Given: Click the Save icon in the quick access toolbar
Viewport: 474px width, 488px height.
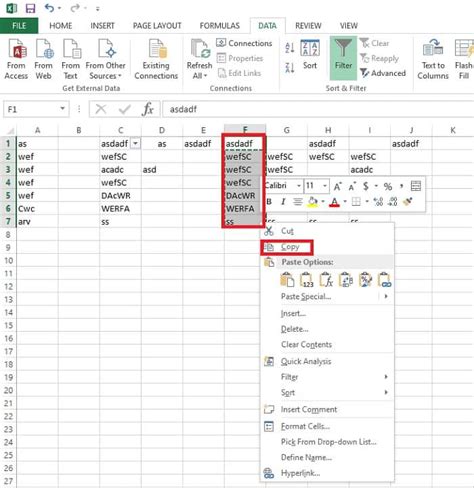Looking at the screenshot, I should coord(30,8).
